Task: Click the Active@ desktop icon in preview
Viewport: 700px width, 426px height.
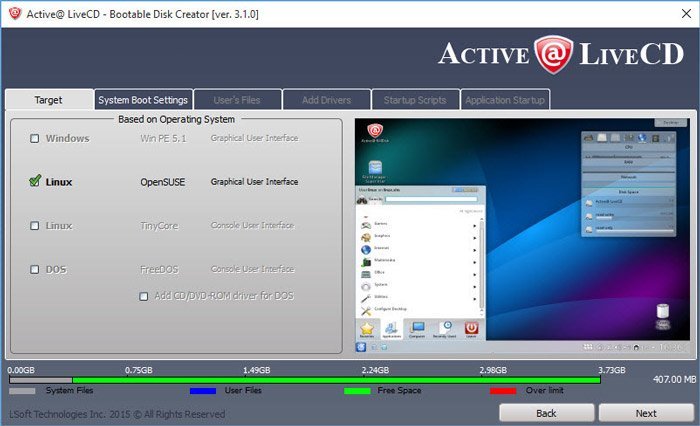Action: (x=375, y=131)
